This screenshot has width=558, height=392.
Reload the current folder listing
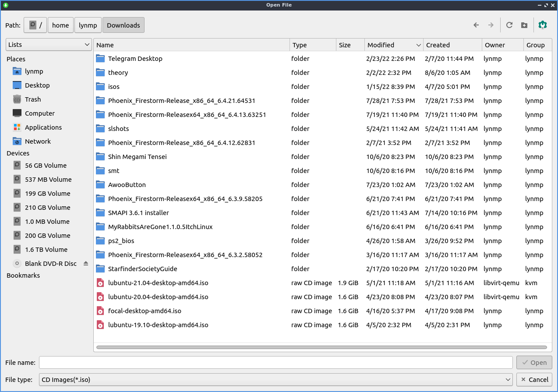tap(509, 25)
